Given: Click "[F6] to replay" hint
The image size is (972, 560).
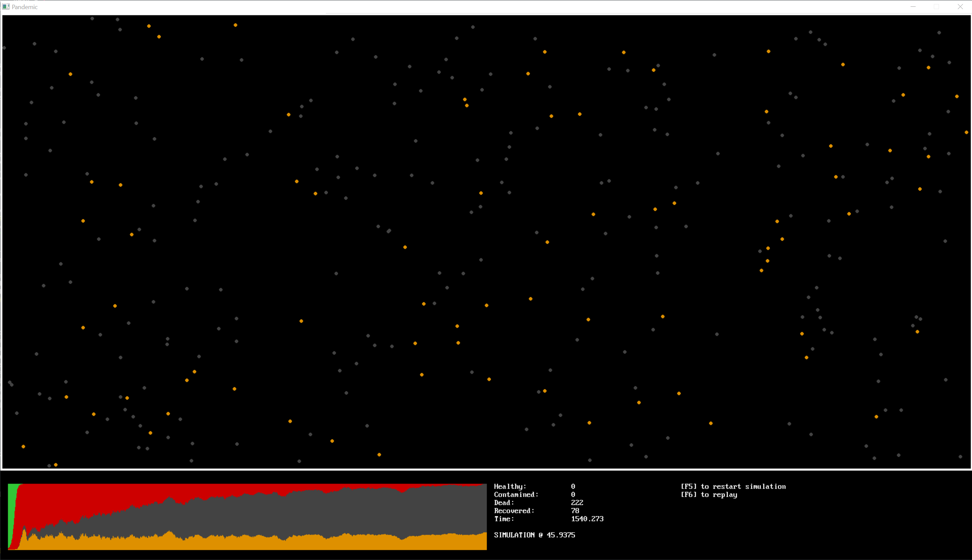Looking at the screenshot, I should pos(709,495).
